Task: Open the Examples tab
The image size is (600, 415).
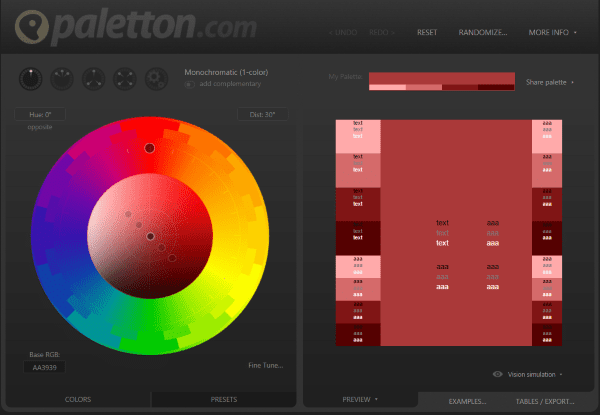Action: point(467,401)
